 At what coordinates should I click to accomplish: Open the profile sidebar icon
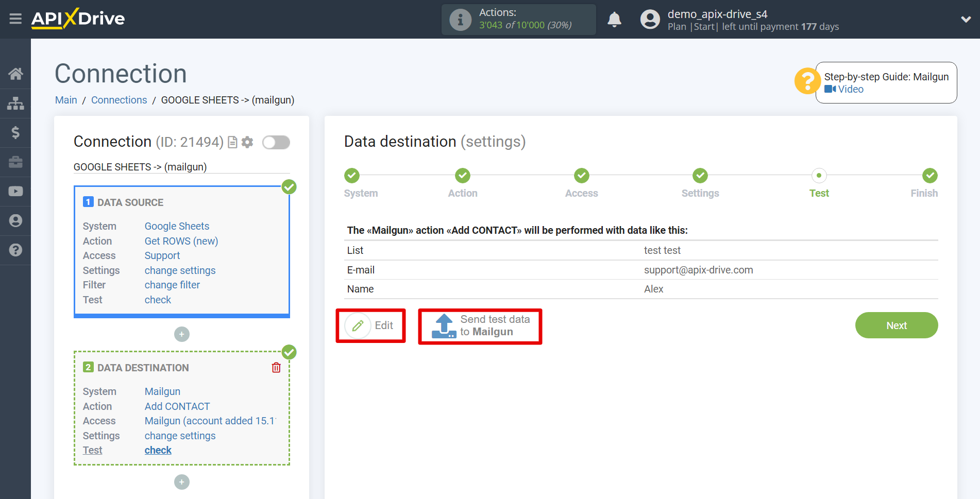[15, 220]
